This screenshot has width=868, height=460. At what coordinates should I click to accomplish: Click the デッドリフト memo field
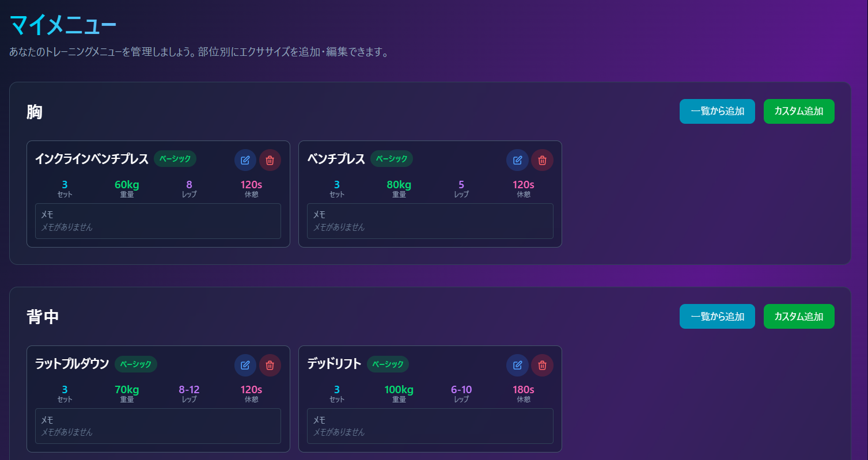(x=430, y=426)
